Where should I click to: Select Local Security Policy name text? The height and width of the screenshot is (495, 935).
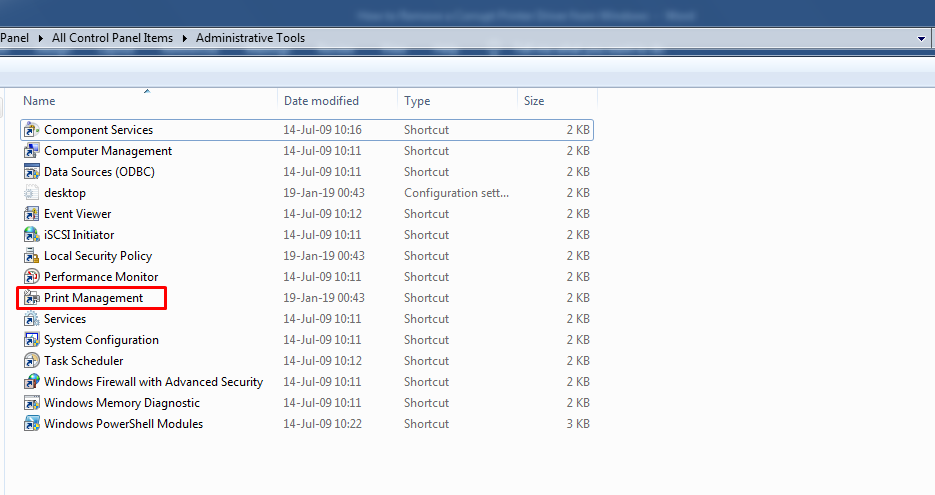click(98, 256)
